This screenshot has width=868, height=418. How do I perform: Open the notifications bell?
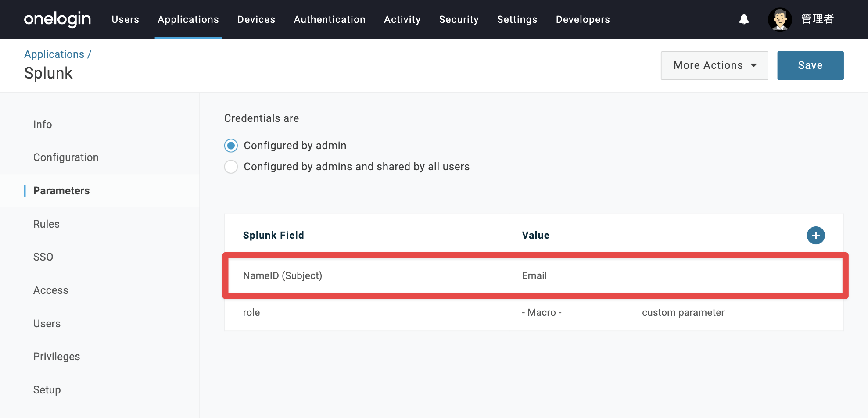click(x=744, y=19)
